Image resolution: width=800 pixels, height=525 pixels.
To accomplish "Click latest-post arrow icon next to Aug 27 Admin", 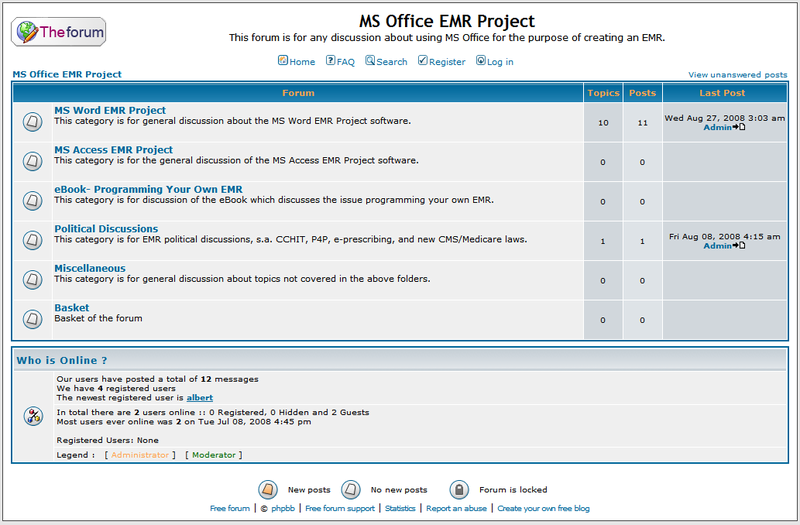I will 739,127.
